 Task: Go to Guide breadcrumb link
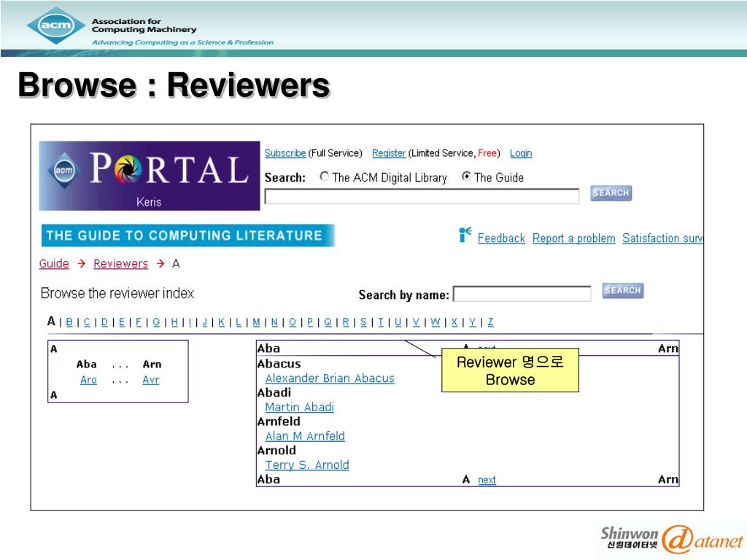tap(54, 263)
